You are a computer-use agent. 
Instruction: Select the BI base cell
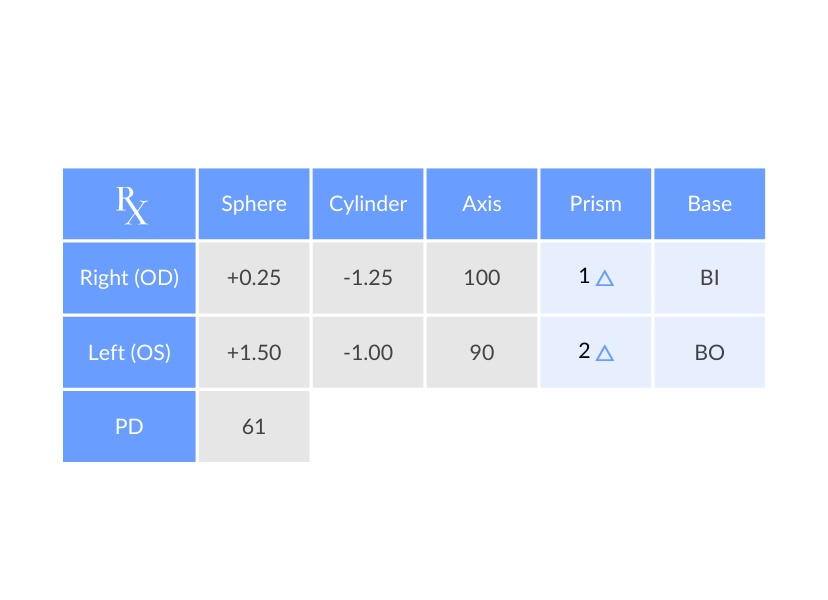[x=710, y=278]
